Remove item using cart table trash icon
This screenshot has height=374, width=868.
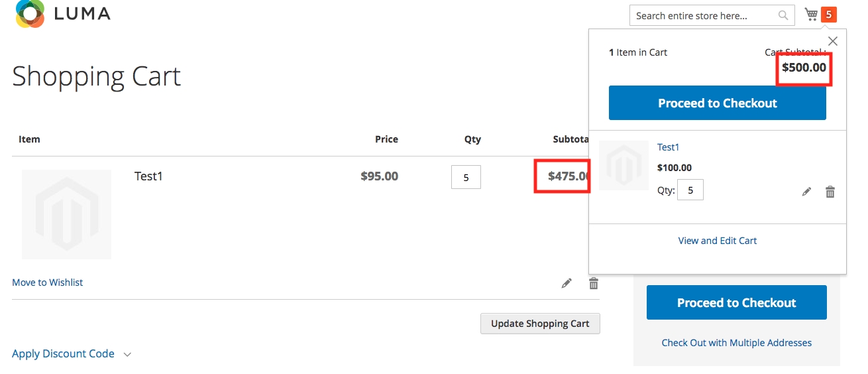coord(594,283)
